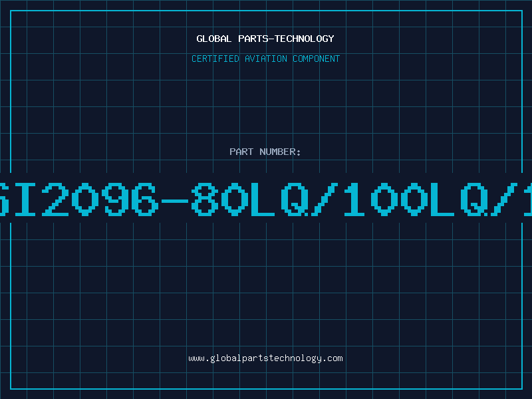This screenshot has height=399, width=532.
Task: Click the dash after SI2096
Action: tap(175, 201)
